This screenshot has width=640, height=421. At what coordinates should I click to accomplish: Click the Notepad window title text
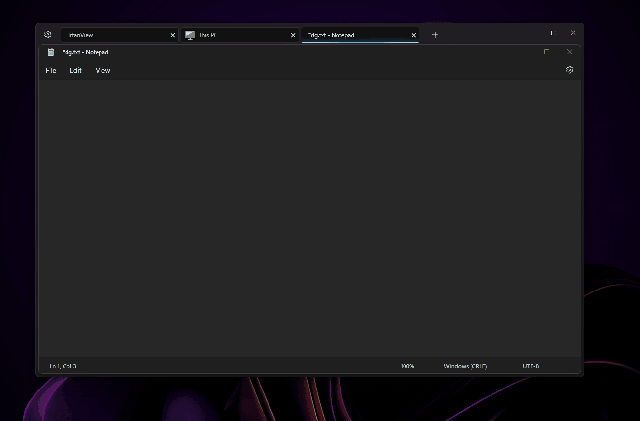85,52
